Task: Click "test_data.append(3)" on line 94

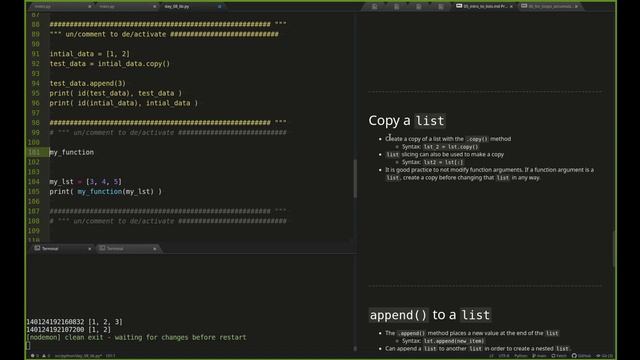Action: 88,83
